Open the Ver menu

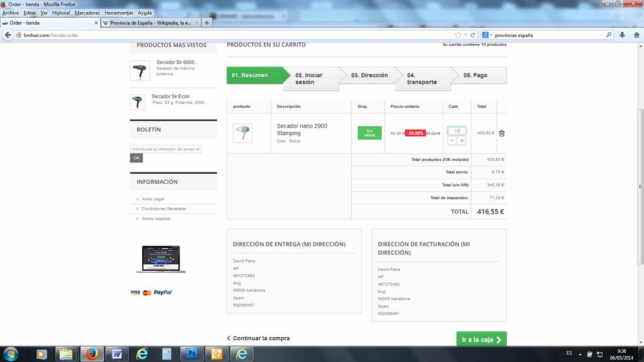point(44,13)
